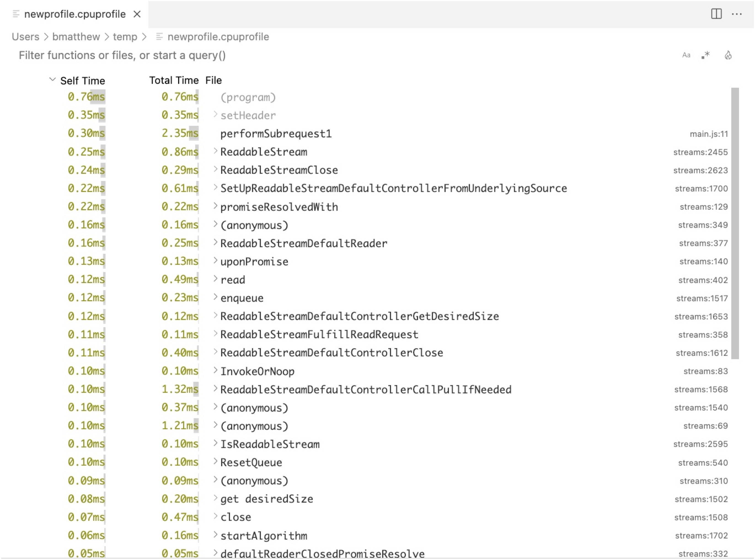Sort by Total Time column

pyautogui.click(x=174, y=80)
